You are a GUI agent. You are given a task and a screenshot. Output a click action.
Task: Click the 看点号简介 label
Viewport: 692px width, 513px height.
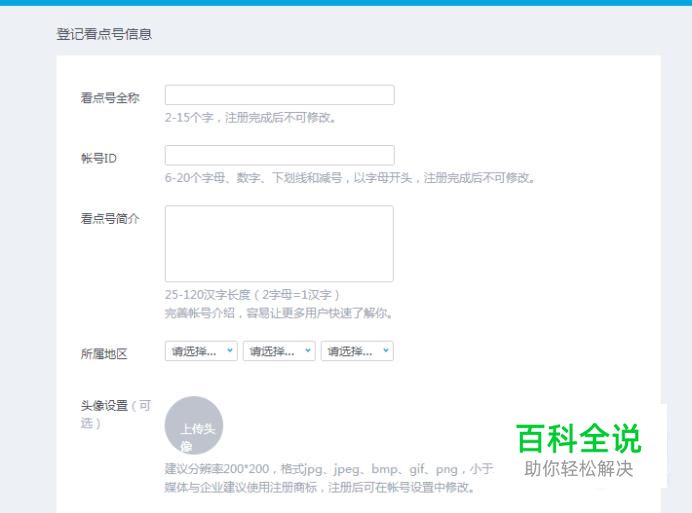[110, 218]
